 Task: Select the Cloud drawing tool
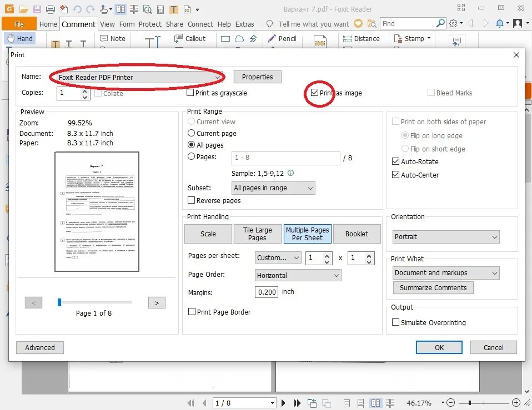click(239, 39)
